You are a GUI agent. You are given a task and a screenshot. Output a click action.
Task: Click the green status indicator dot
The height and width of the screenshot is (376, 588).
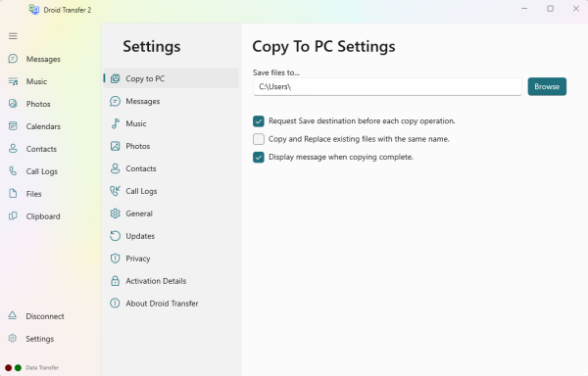coord(18,368)
